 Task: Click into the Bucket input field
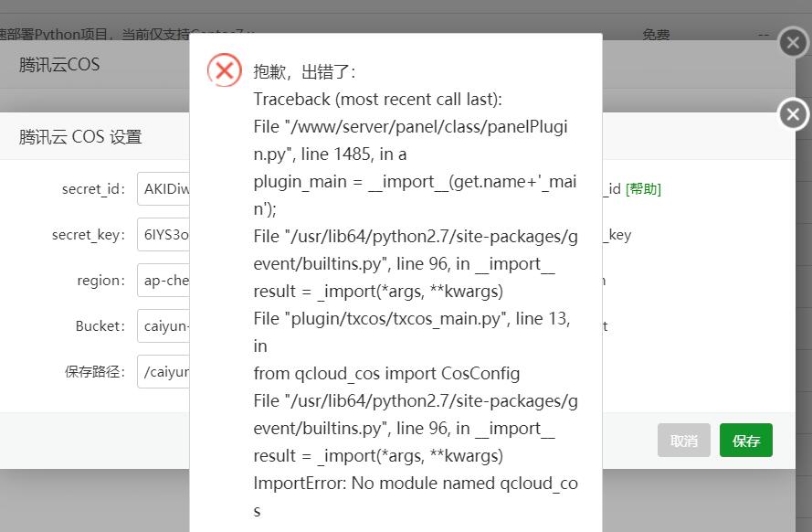[163, 325]
